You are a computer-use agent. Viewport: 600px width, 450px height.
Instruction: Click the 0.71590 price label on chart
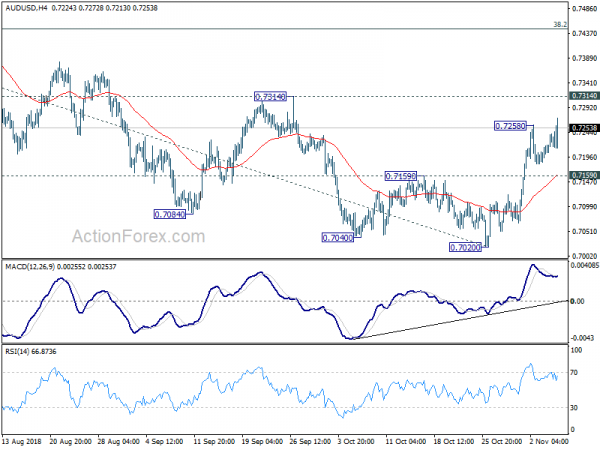click(401, 176)
